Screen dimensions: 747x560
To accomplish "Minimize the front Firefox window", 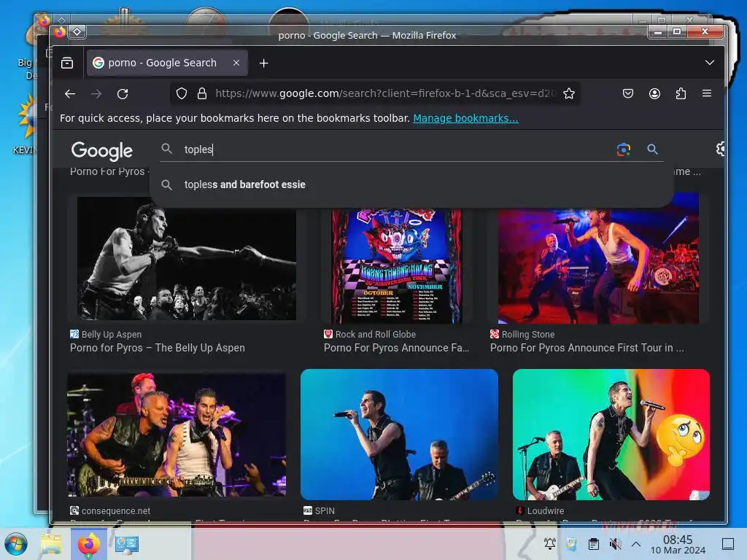I will click(x=658, y=32).
